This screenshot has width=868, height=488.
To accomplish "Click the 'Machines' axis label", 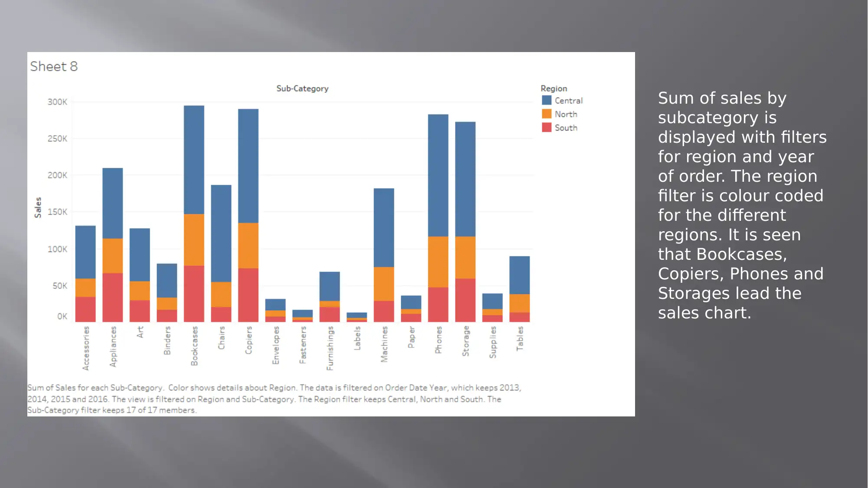I will 384,344.
